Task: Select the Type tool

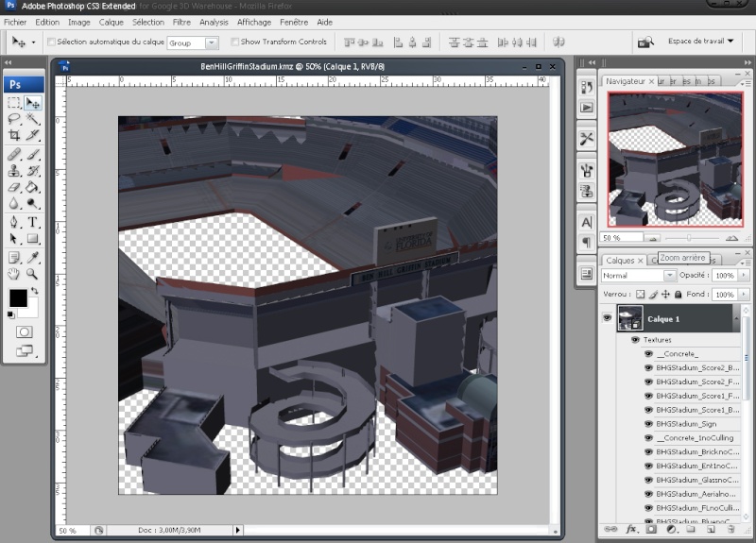Action: click(33, 222)
